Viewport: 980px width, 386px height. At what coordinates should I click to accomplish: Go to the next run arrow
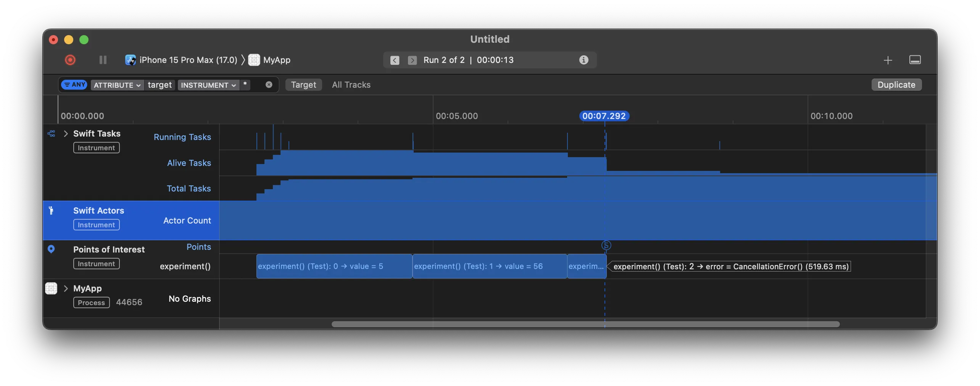(x=413, y=60)
